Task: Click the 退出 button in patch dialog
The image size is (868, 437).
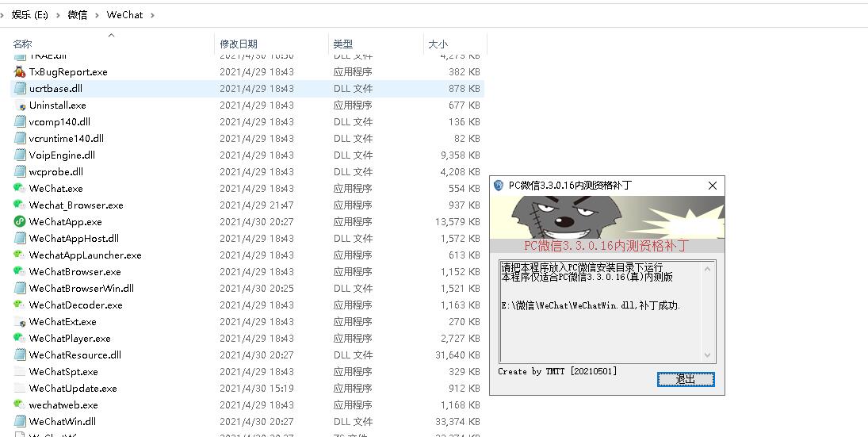Action: click(x=686, y=379)
